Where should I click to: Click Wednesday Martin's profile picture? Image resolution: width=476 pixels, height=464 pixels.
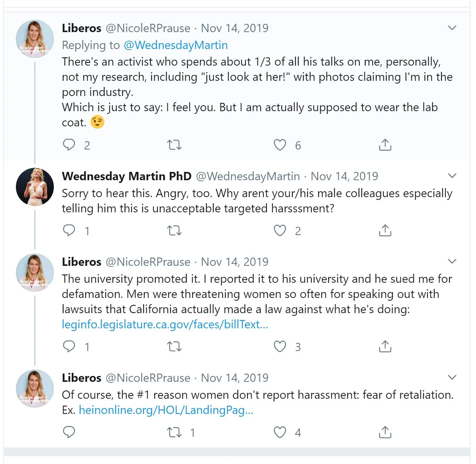tap(35, 186)
